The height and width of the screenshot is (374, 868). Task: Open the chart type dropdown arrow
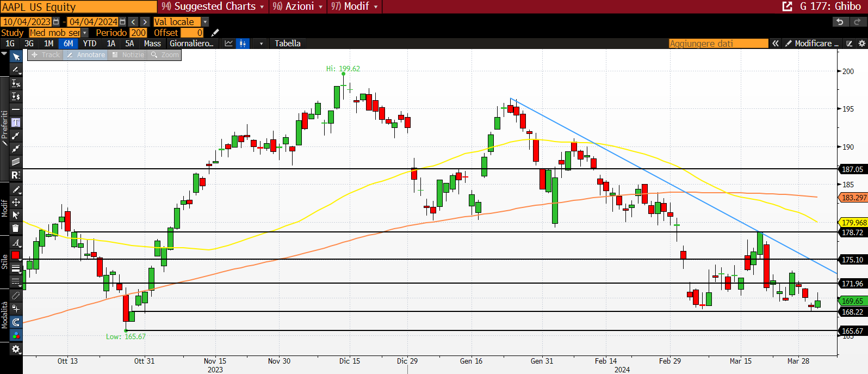(x=261, y=44)
